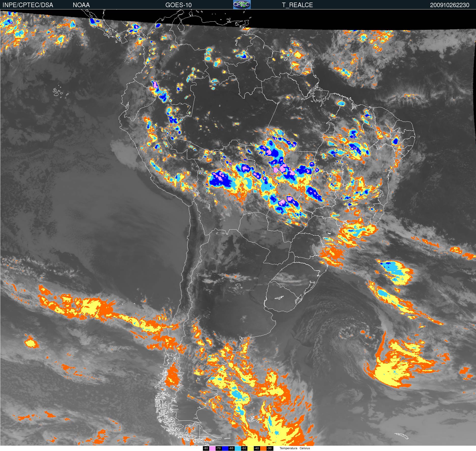Select the light blue legend color swatch

[238, 448]
